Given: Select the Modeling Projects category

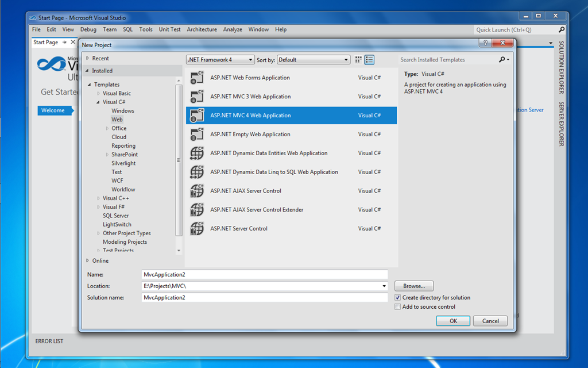Looking at the screenshot, I should pyautogui.click(x=125, y=242).
